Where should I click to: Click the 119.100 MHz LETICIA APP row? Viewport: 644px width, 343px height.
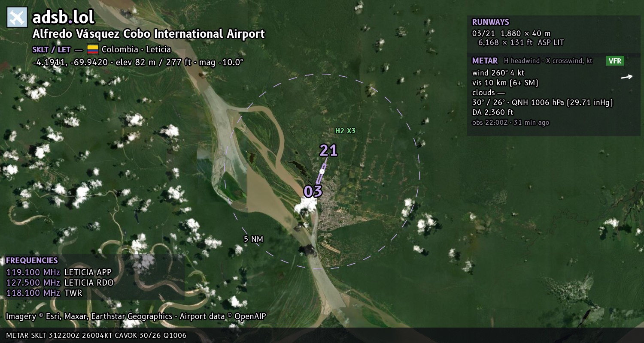point(59,272)
